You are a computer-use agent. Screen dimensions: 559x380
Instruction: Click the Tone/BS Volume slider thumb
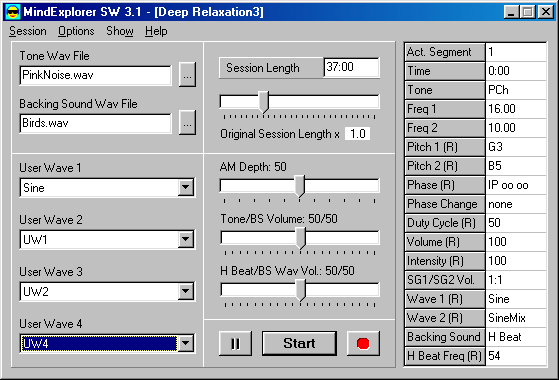301,238
